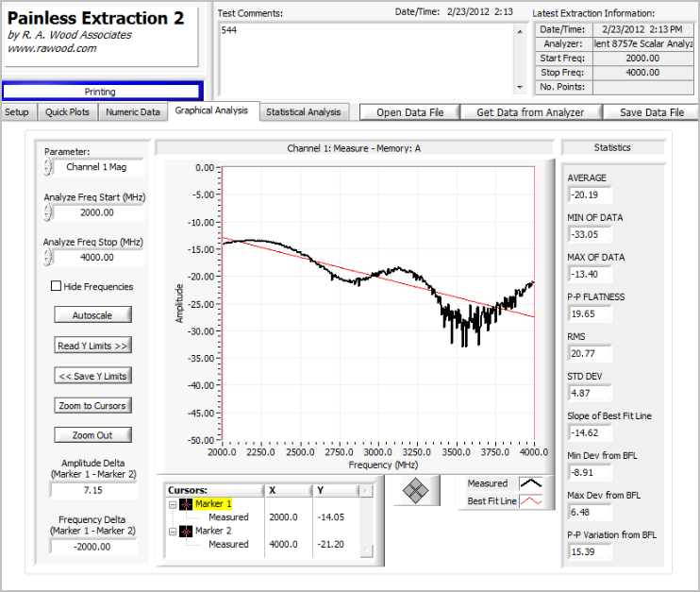Click the Frequency Delta value -2000.00

pyautogui.click(x=93, y=547)
